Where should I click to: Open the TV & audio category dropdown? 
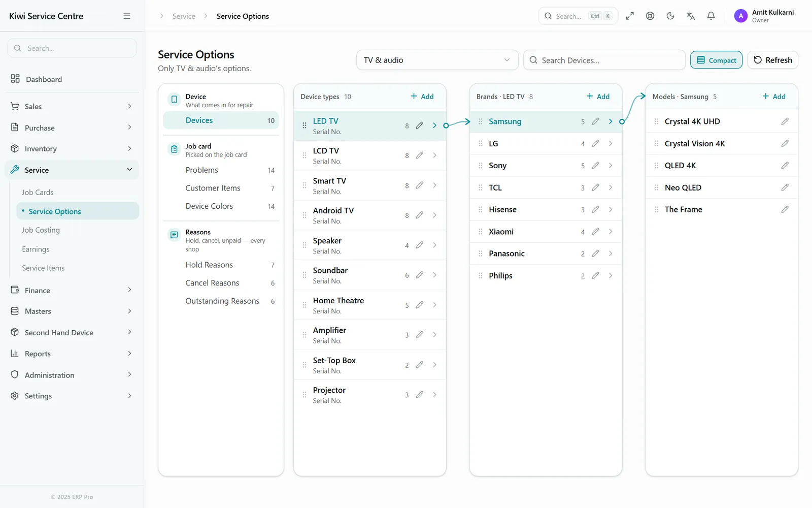(x=437, y=60)
